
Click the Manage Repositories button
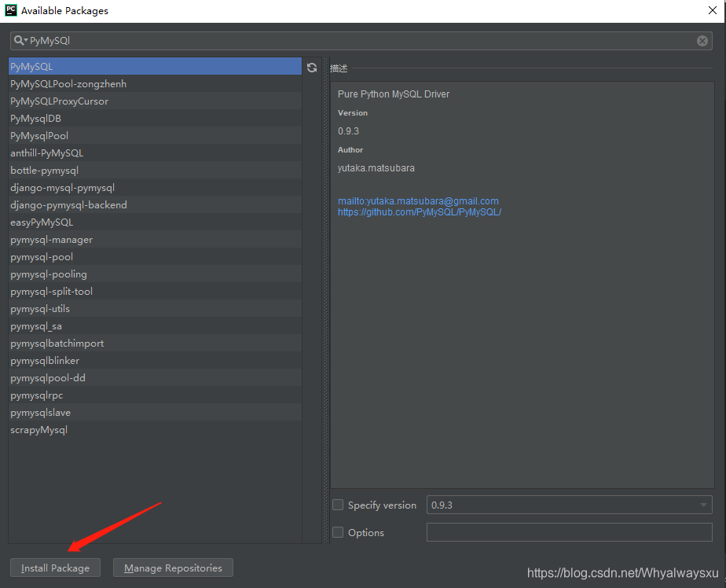coord(173,568)
